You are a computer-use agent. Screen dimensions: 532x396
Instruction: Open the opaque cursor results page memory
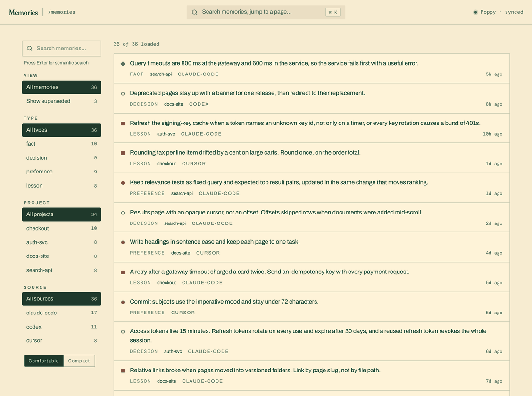pyautogui.click(x=311, y=218)
